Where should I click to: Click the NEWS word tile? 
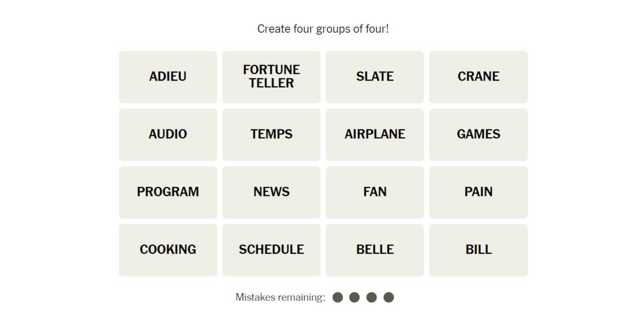point(271,192)
